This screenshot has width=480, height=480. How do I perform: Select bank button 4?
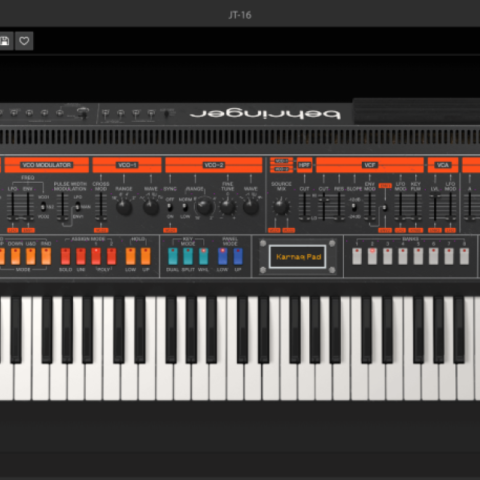tap(403, 256)
